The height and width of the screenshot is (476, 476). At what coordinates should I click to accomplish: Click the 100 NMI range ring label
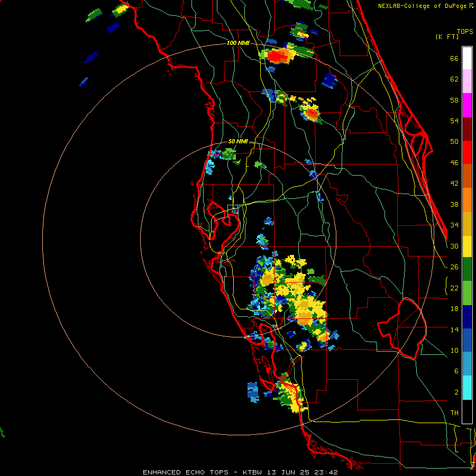[238, 43]
